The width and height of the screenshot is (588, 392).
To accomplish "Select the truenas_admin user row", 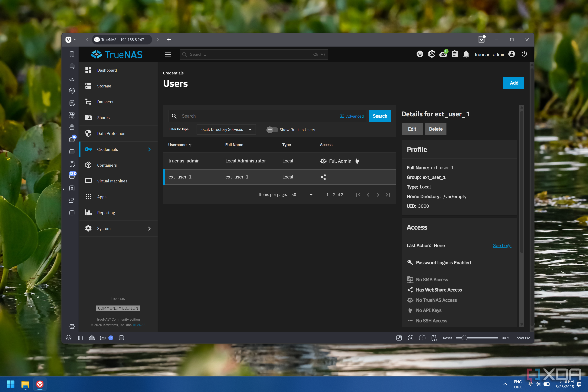I will pyautogui.click(x=279, y=161).
